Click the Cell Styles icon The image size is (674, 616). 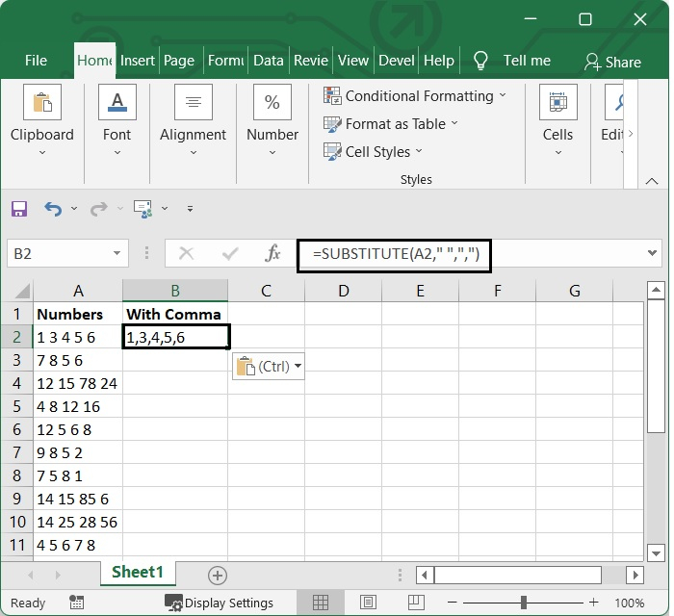click(332, 152)
